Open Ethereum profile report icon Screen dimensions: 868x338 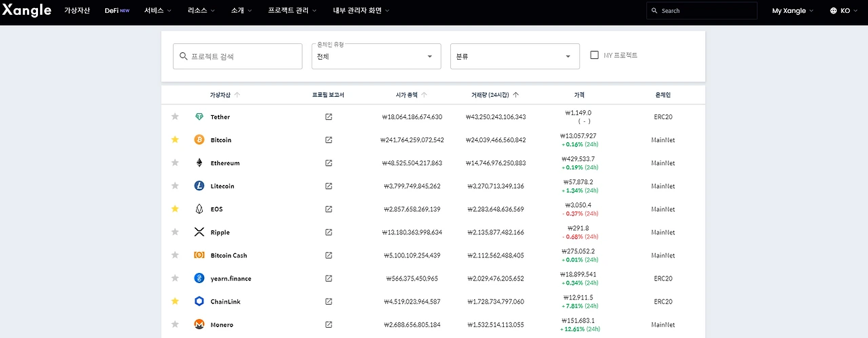[328, 163]
